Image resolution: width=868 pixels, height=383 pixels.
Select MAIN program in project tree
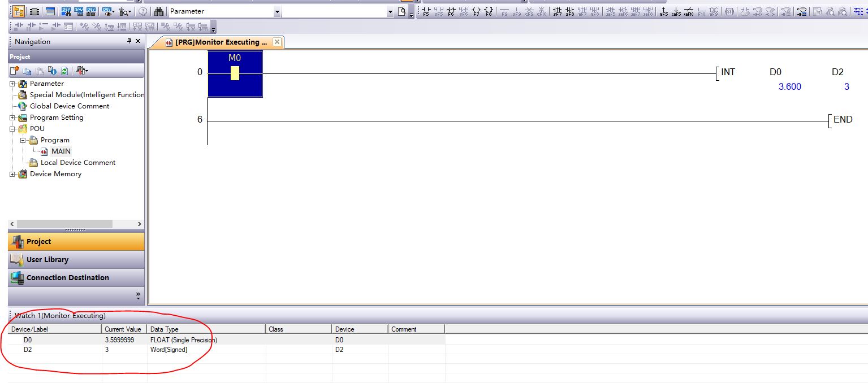coord(61,151)
